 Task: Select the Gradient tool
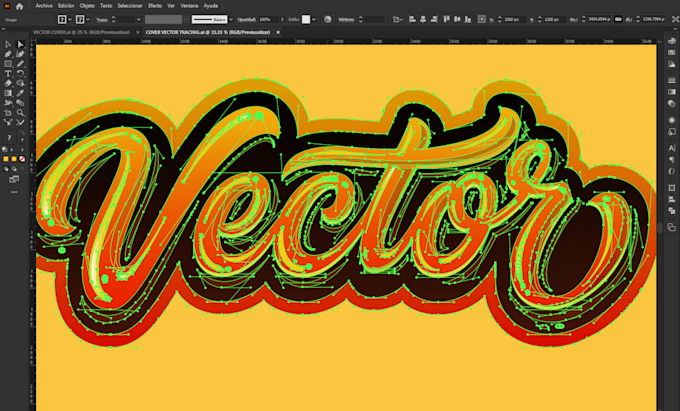click(8, 93)
